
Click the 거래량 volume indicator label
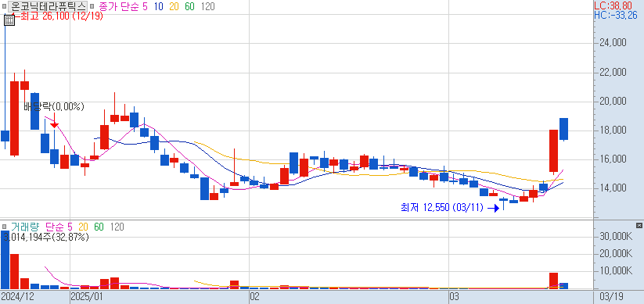coord(25,227)
